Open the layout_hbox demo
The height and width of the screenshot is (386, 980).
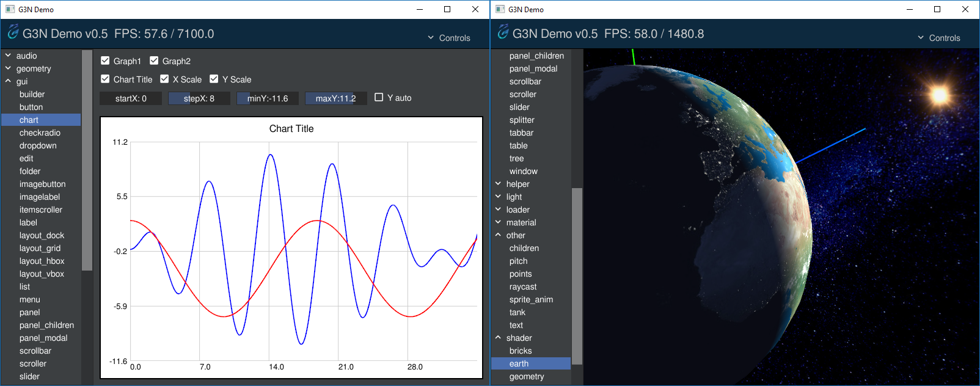pyautogui.click(x=41, y=261)
